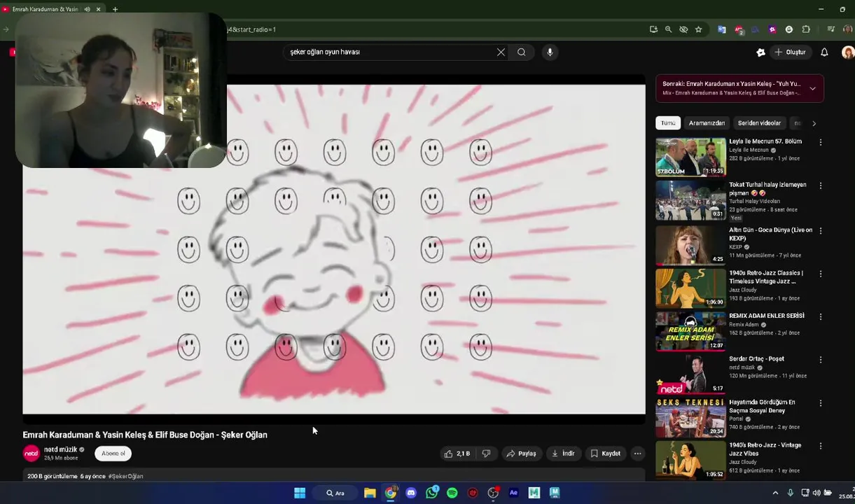The height and width of the screenshot is (504, 855).
Task: Click the Oluştur create button
Action: coord(790,52)
